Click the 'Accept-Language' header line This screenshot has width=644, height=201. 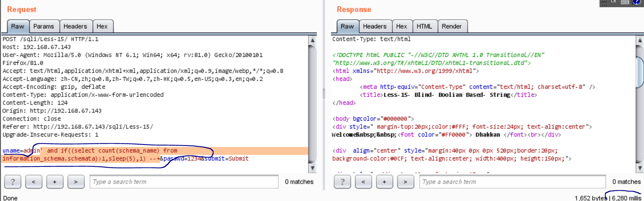click(133, 79)
